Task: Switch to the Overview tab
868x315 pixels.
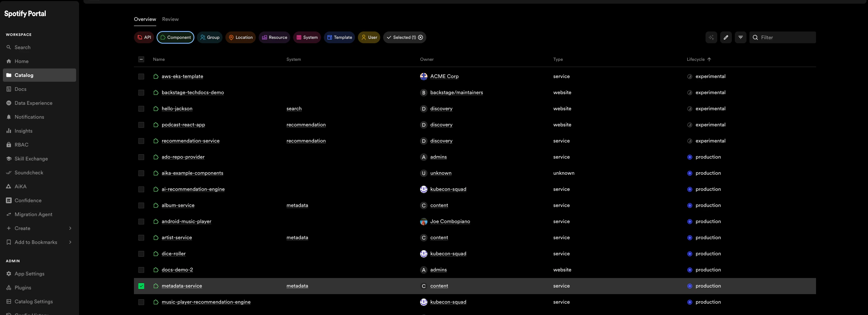Action: point(145,19)
